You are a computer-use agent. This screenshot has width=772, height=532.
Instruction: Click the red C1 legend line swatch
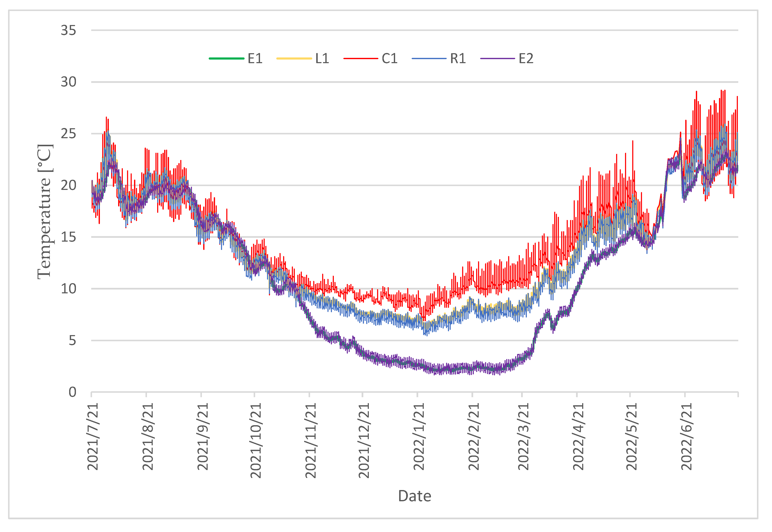click(361, 59)
